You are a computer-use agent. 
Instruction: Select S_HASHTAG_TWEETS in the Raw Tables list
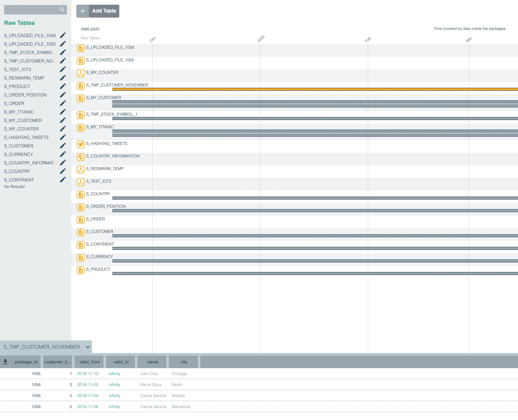[x=26, y=137]
